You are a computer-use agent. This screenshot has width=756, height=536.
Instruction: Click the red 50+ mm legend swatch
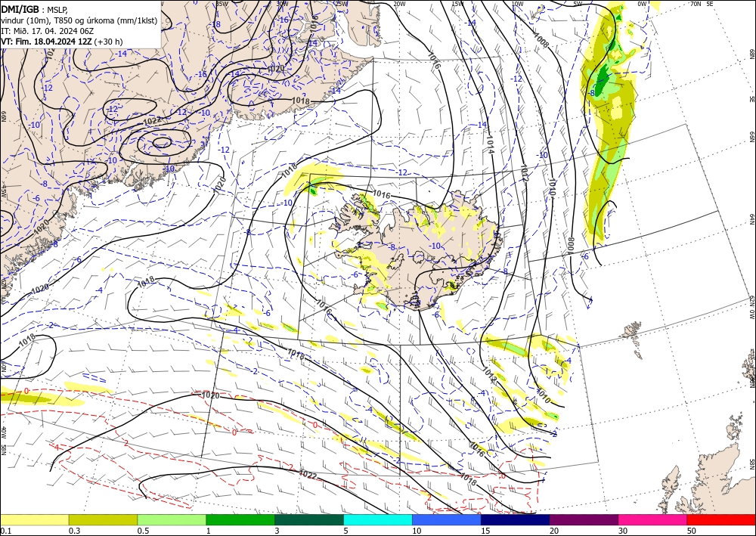click(x=721, y=519)
